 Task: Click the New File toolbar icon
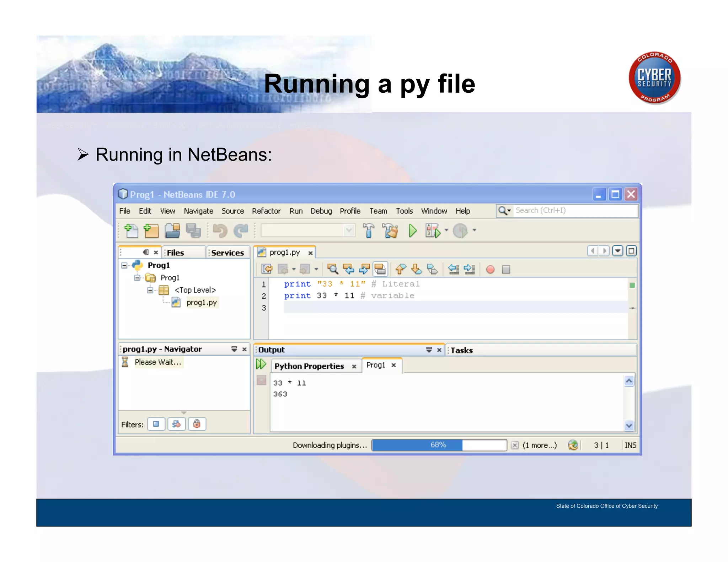[x=131, y=231]
